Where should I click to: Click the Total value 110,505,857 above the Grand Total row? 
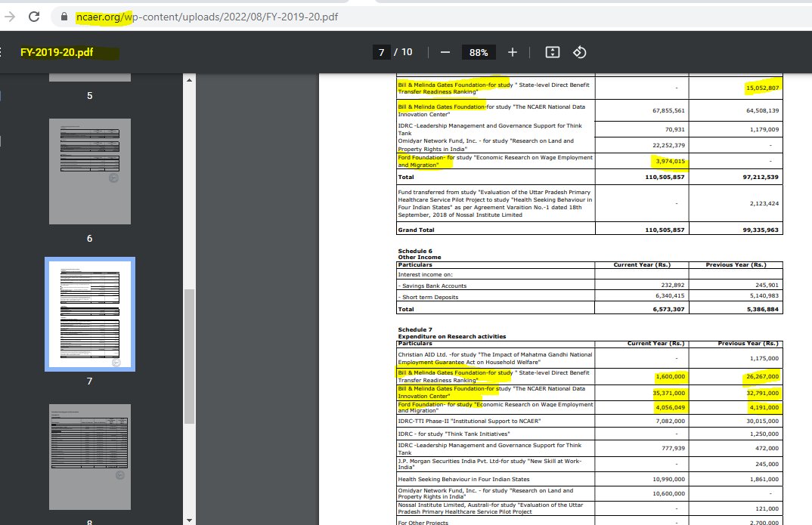pos(665,177)
